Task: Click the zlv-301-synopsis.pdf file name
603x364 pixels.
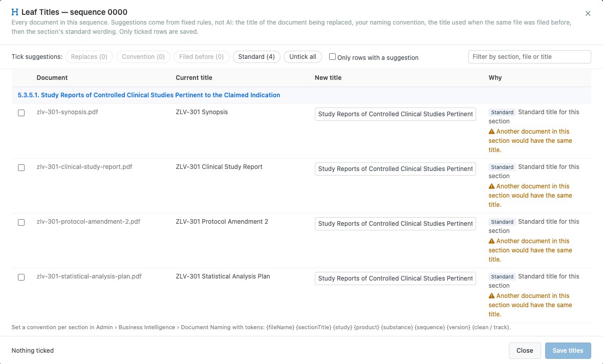Action: pyautogui.click(x=67, y=112)
